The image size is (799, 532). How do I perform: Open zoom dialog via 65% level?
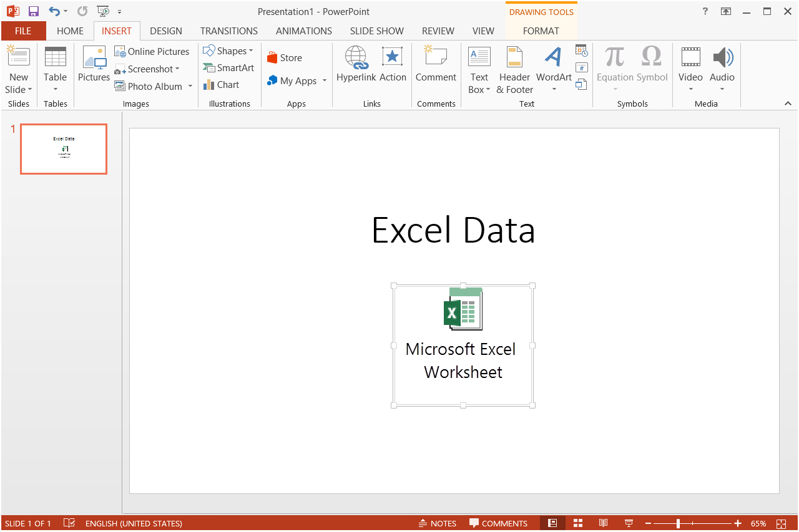click(758, 523)
